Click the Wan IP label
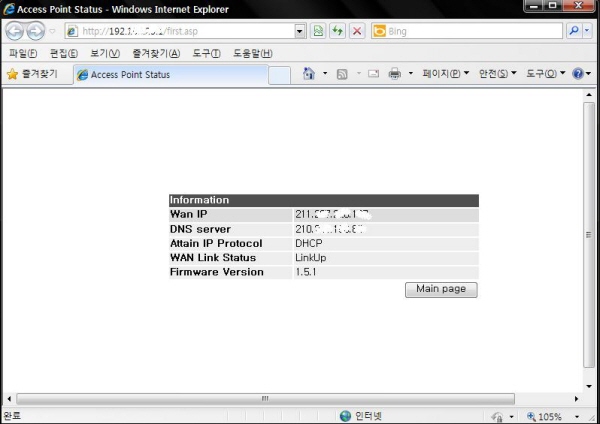600x424 pixels. pyautogui.click(x=189, y=214)
